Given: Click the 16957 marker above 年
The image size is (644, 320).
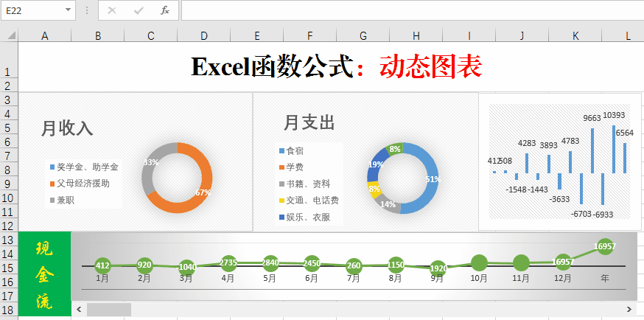Looking at the screenshot, I should [605, 246].
